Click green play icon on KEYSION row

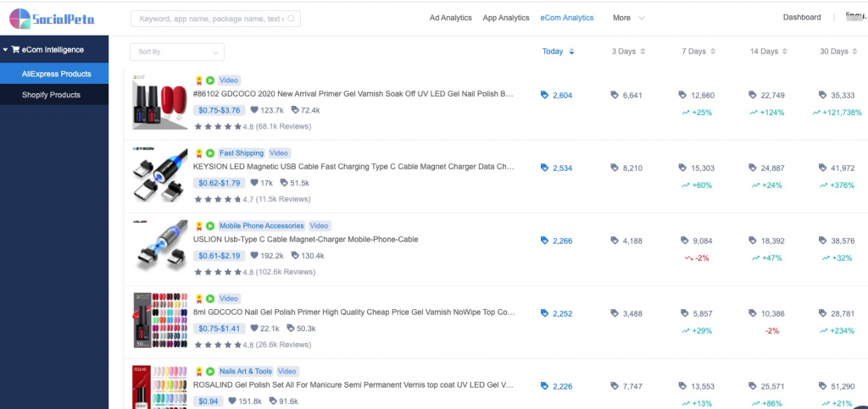[x=210, y=153]
